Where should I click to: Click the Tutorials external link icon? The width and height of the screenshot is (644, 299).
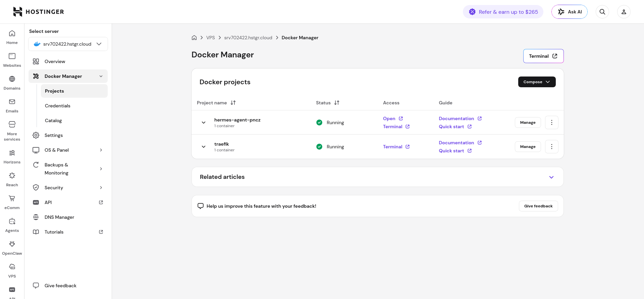[101, 232]
